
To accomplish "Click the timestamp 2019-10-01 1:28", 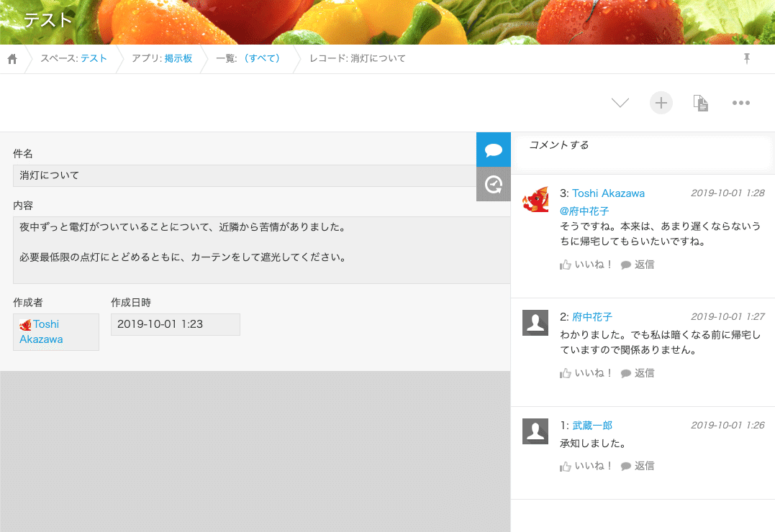I will click(728, 193).
